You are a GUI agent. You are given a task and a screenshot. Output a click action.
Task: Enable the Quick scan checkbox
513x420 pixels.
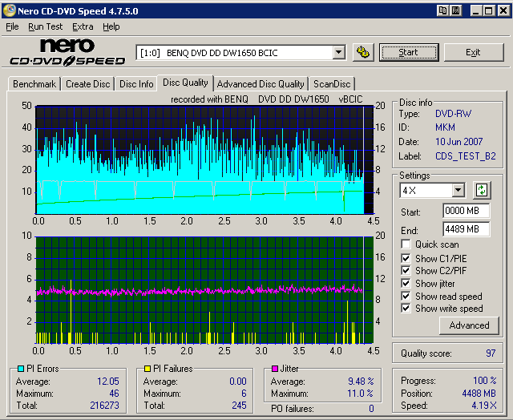pyautogui.click(x=406, y=244)
